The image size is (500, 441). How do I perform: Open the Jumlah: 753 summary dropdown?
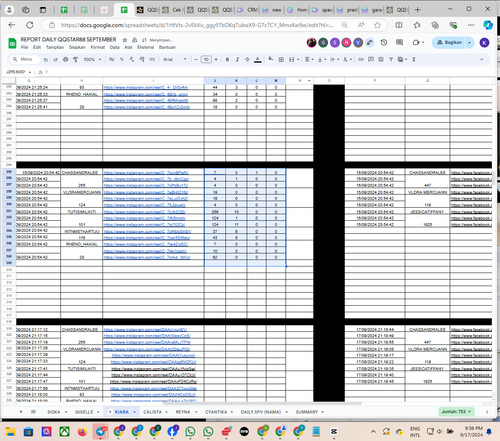coord(456,412)
